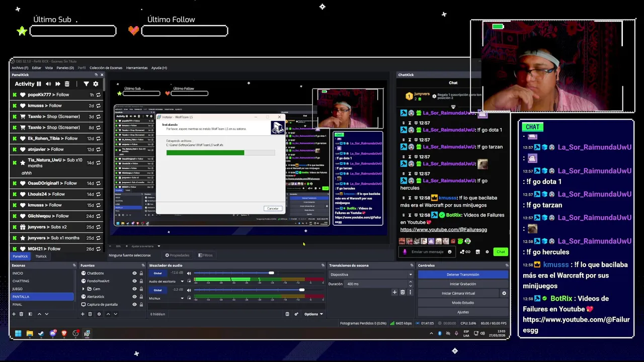The height and width of the screenshot is (362, 644).
Task: Hide the ChatBotrix source
Action: click(134, 274)
